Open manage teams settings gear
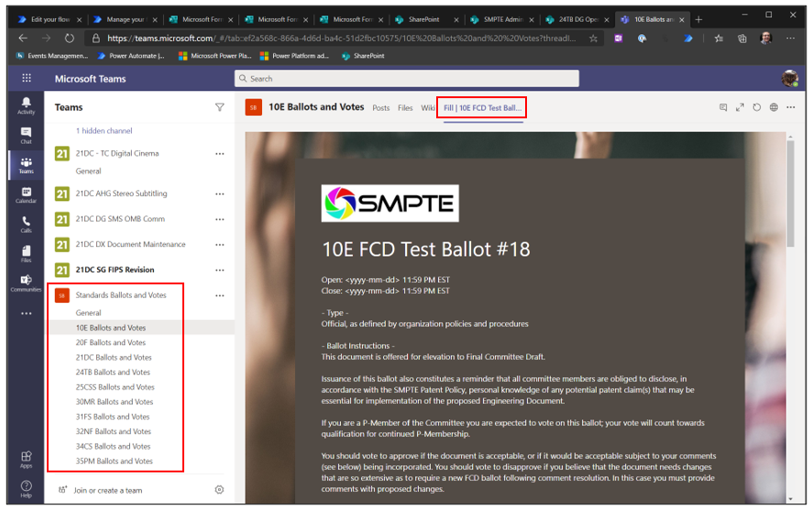The width and height of the screenshot is (812, 510). click(x=219, y=490)
